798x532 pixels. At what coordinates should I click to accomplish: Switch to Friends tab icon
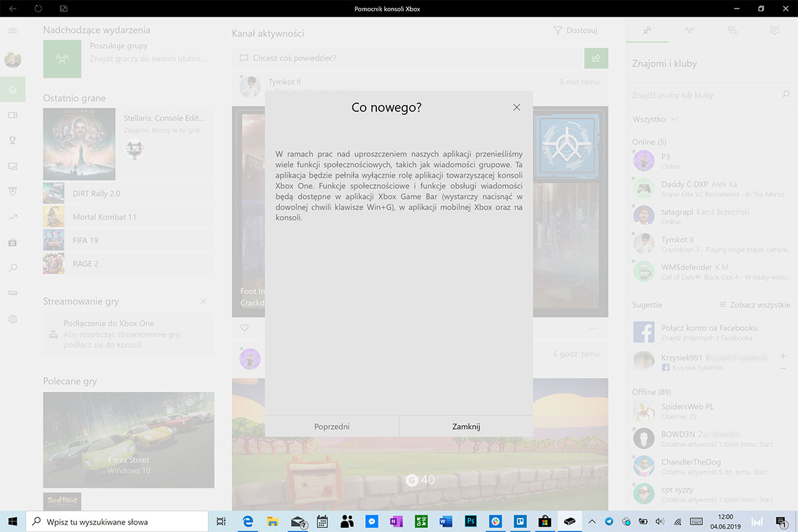pyautogui.click(x=647, y=31)
